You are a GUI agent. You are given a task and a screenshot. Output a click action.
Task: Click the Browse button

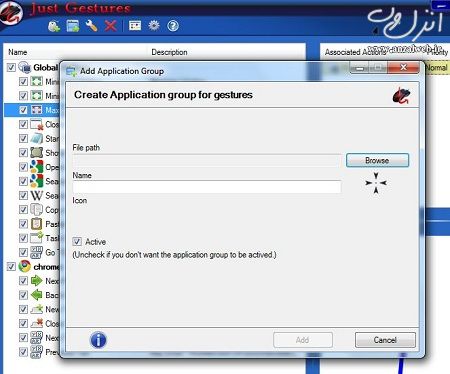[x=377, y=160]
